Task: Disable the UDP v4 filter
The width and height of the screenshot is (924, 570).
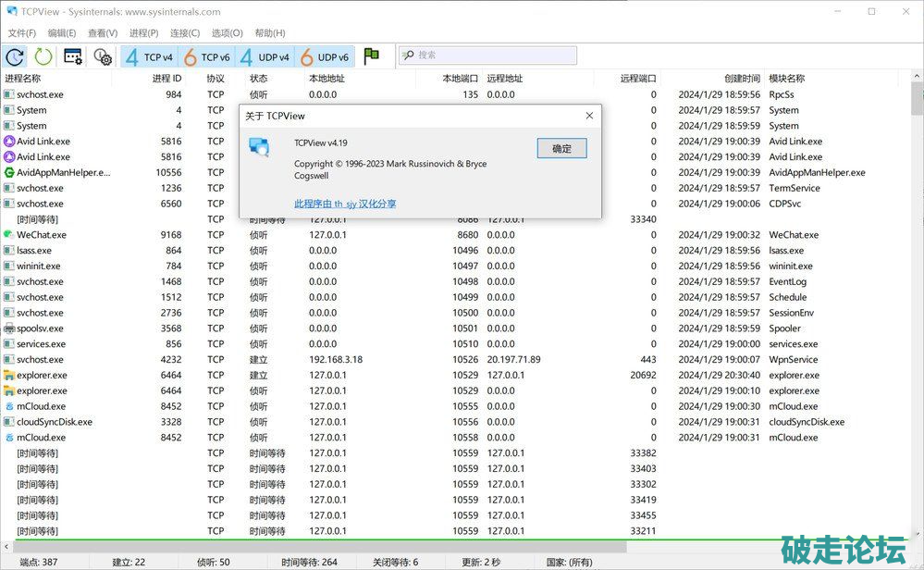Action: (265, 56)
